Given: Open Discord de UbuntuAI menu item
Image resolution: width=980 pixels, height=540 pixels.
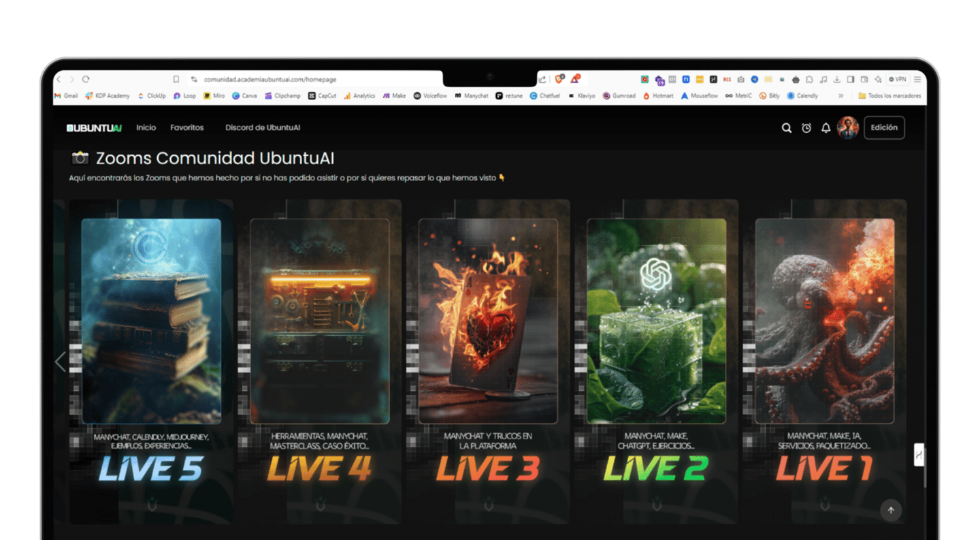Looking at the screenshot, I should pyautogui.click(x=263, y=127).
